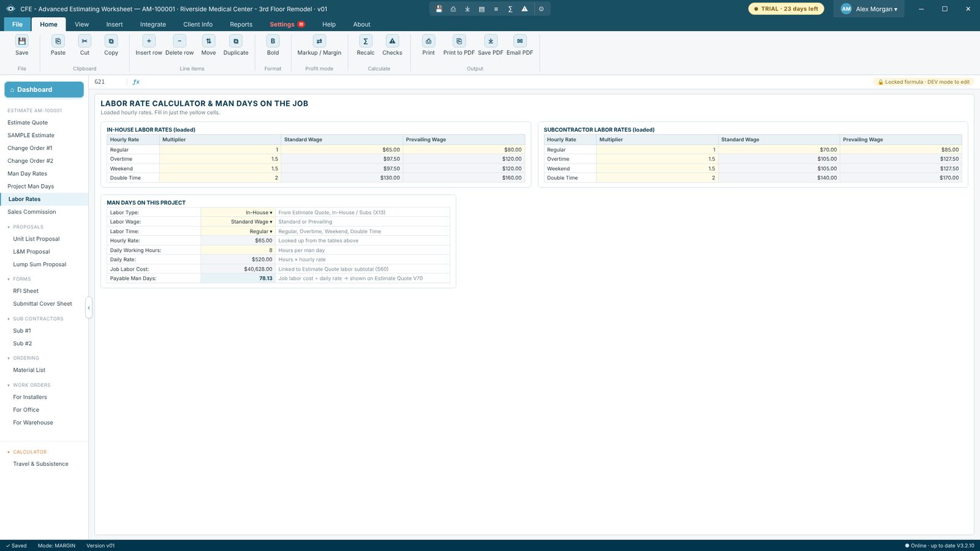Viewport: 980px width, 551px height.
Task: Click the Daily Working Hours input cell
Action: point(238,250)
